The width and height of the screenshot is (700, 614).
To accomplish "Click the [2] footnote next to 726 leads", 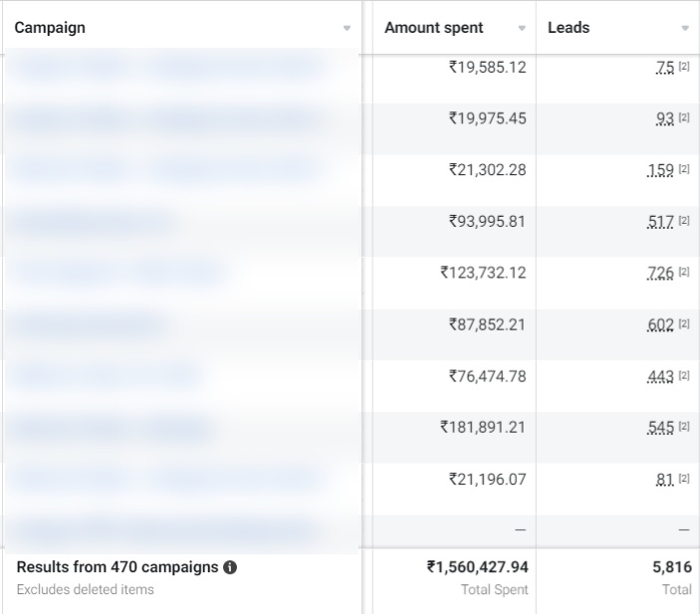I will pyautogui.click(x=684, y=272).
